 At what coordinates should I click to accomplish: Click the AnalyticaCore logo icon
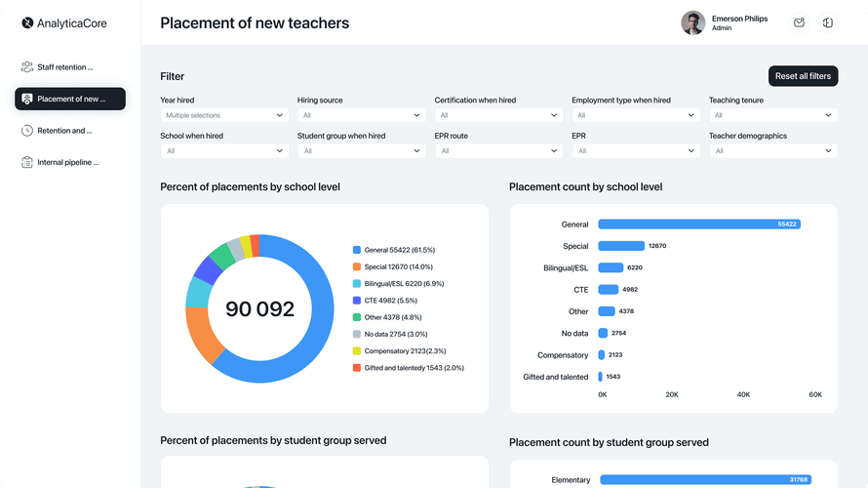click(x=27, y=22)
